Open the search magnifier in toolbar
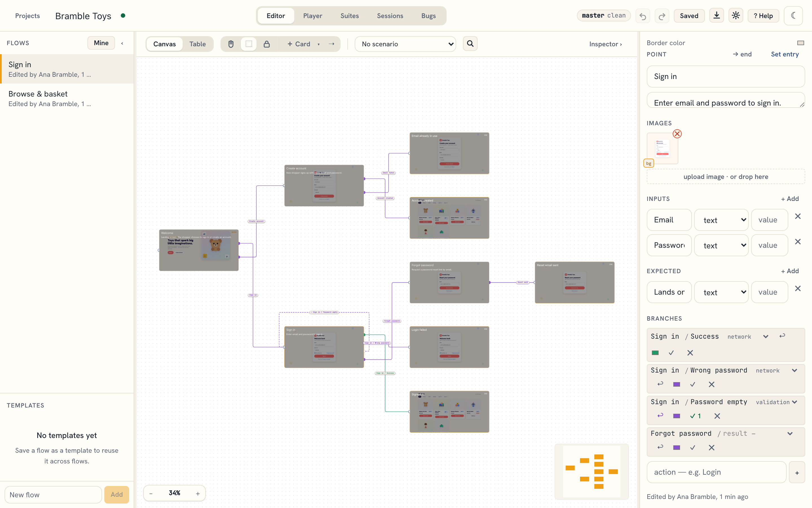Screen dimensions: 812x508 click(470, 44)
